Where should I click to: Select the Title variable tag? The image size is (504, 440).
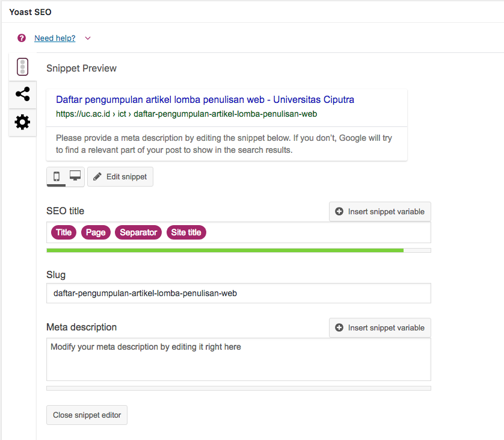click(64, 232)
